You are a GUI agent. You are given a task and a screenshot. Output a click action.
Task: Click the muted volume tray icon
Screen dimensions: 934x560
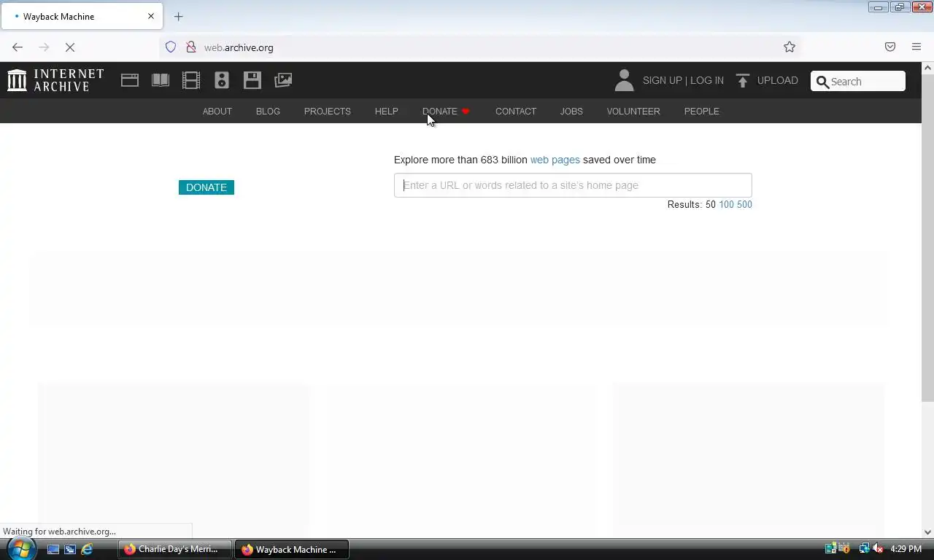coord(878,548)
